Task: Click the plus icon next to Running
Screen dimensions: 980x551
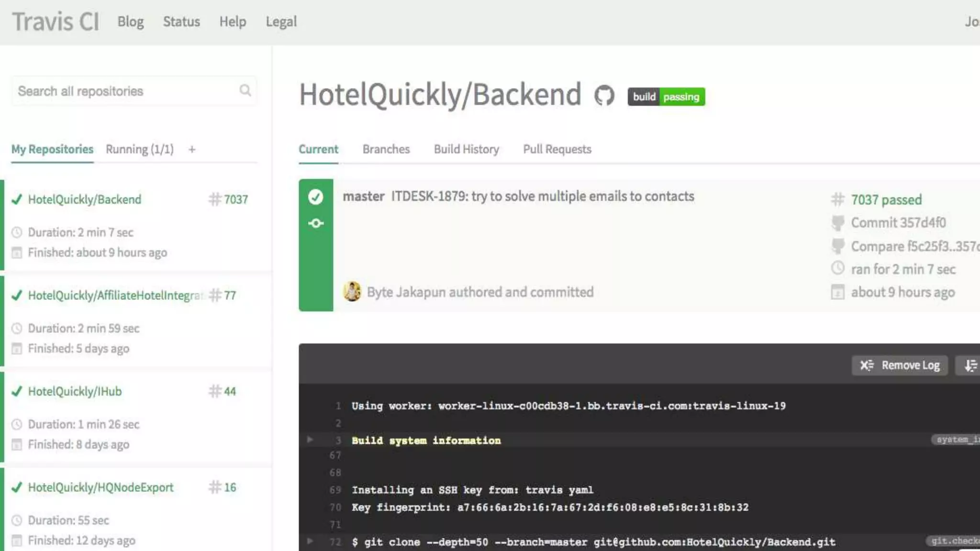Action: point(192,150)
